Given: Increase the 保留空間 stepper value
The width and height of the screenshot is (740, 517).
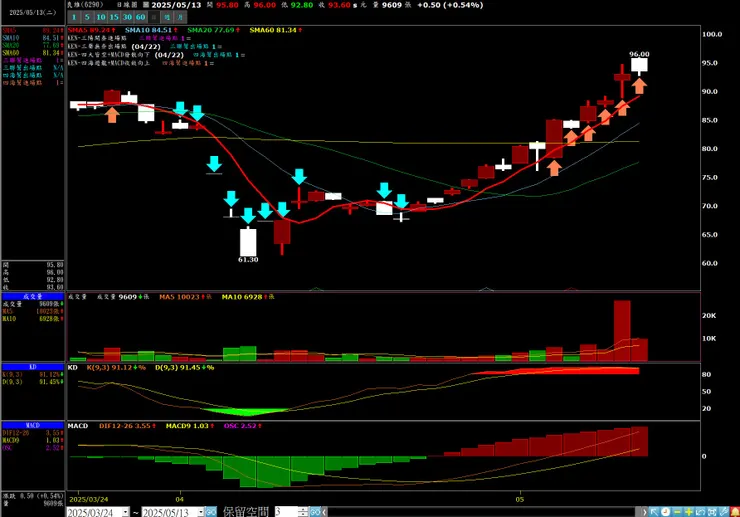Looking at the screenshot, I should 303,510.
